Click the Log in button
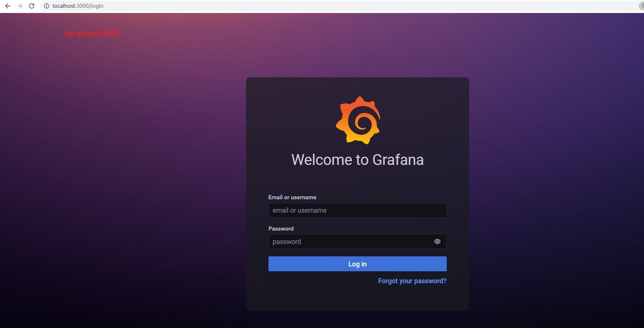644x328 pixels. pos(357,264)
